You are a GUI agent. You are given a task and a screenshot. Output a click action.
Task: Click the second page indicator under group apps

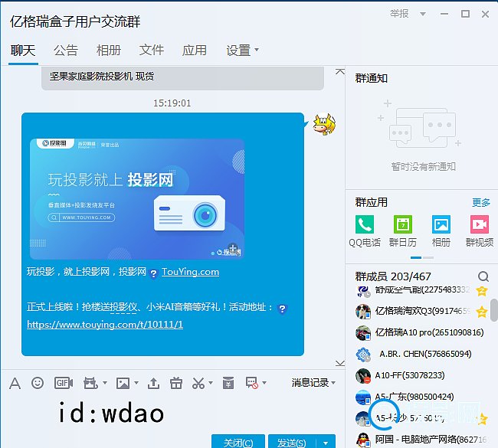(x=428, y=257)
